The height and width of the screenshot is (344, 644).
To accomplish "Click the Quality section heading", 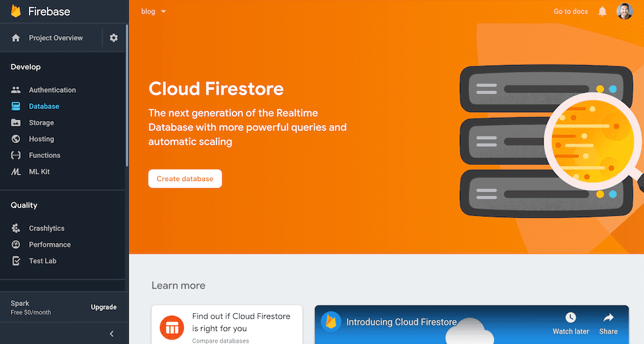I will click(x=24, y=205).
